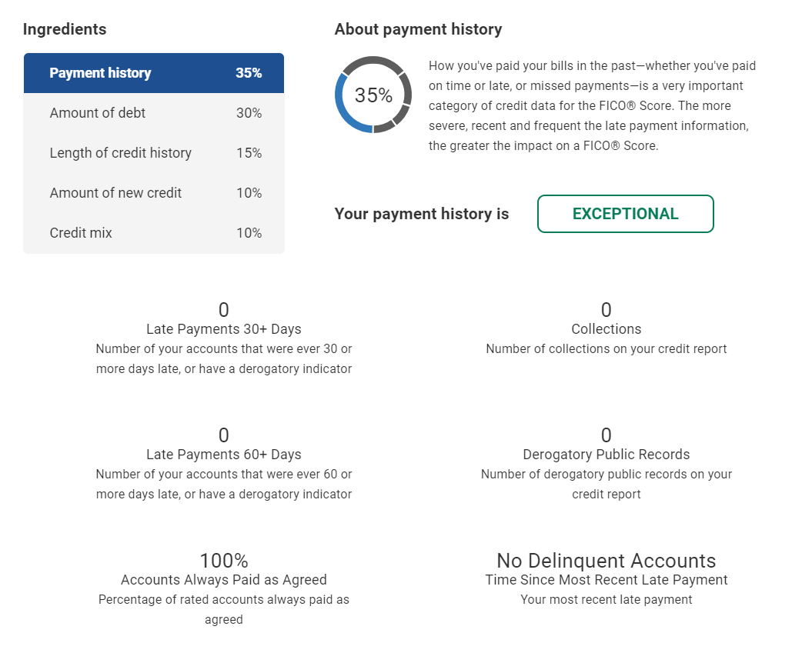Click the Ingredients heading
The height and width of the screenshot is (663, 812).
(65, 29)
